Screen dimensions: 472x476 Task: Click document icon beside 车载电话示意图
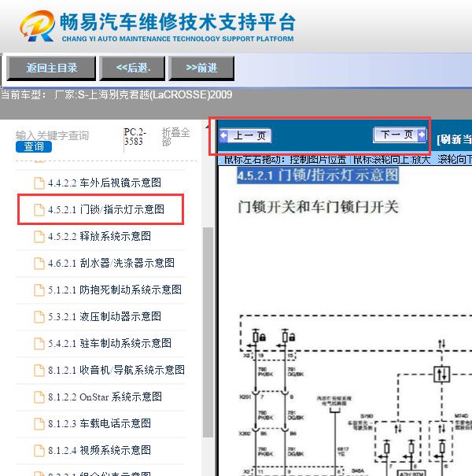pos(39,423)
